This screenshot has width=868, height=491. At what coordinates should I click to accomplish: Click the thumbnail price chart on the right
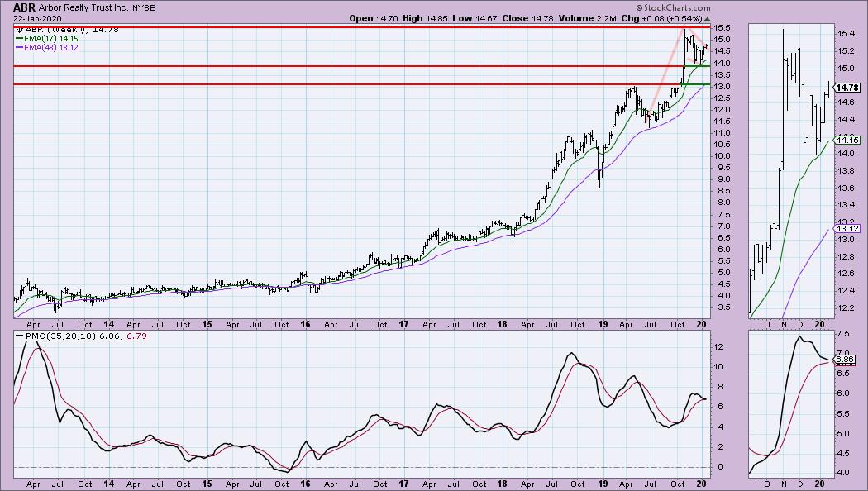[x=792, y=171]
